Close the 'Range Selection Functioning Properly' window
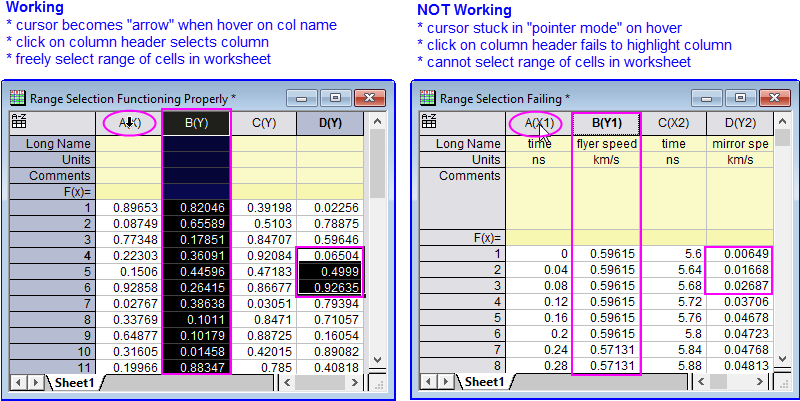This screenshot has height=401, width=800. click(369, 97)
